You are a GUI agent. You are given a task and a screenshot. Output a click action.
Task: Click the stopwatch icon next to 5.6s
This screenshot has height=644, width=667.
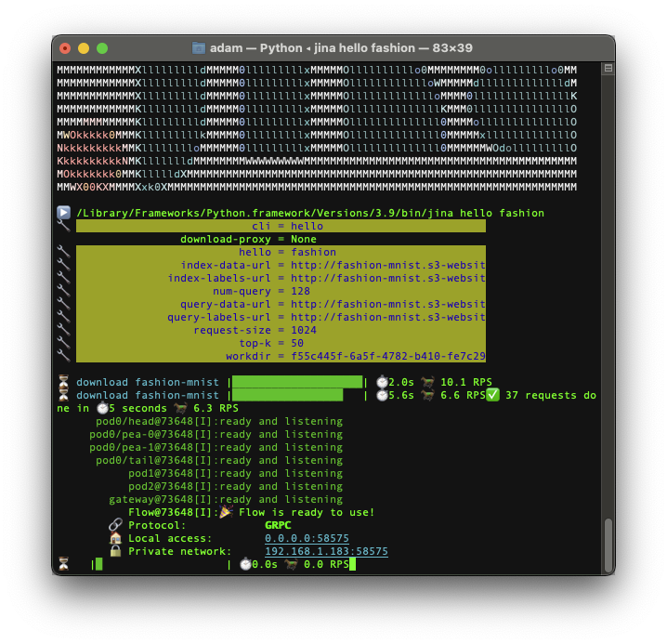pos(382,396)
